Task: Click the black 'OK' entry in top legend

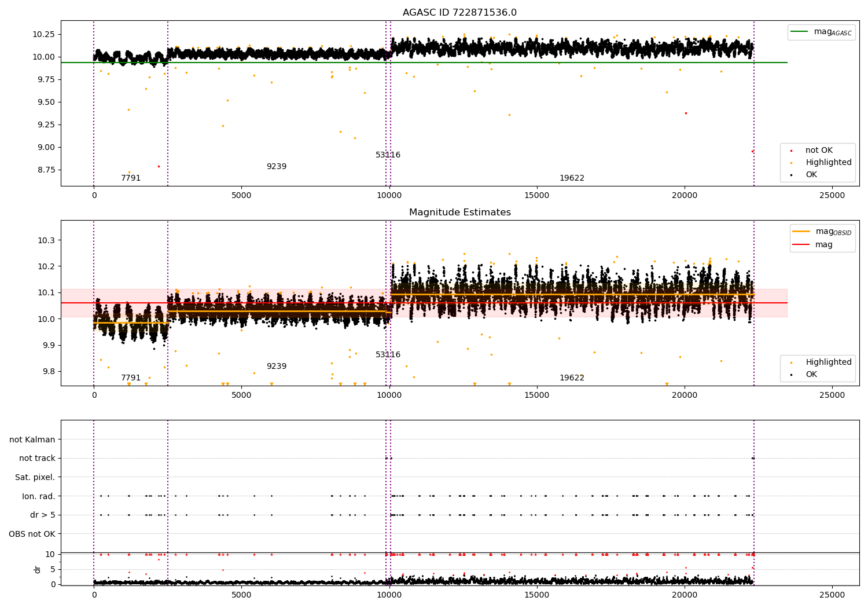Action: 811,175
